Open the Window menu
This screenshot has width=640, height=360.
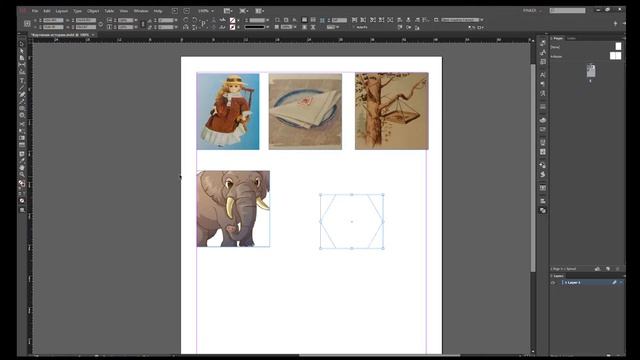pyautogui.click(x=141, y=11)
